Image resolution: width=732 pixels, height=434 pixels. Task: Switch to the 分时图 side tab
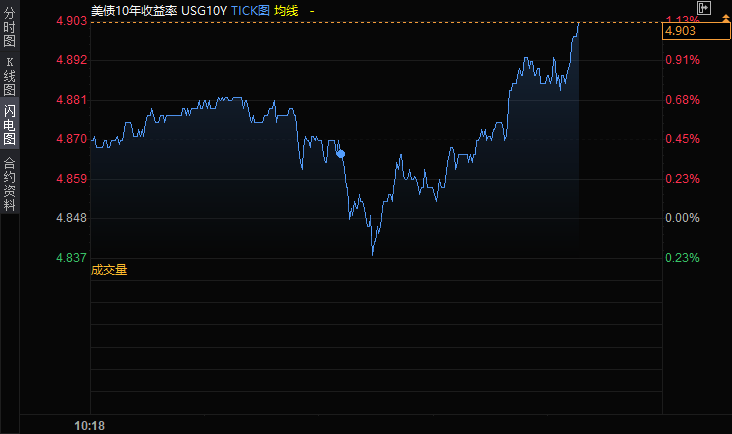coord(9,27)
